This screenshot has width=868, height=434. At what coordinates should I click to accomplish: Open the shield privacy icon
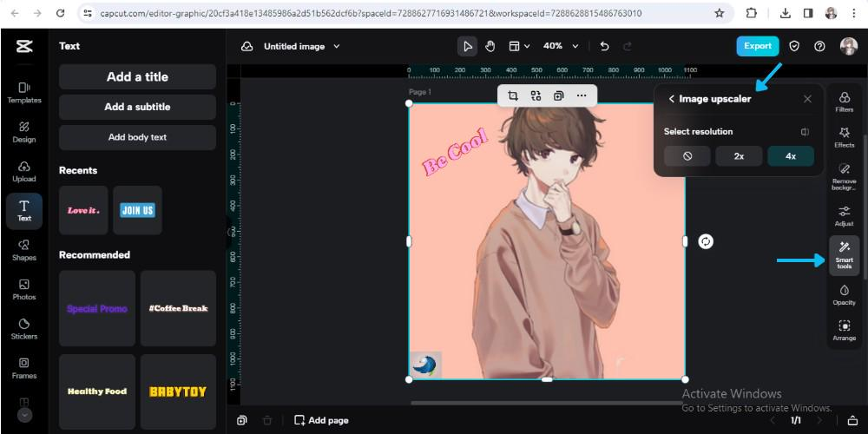[x=794, y=47]
